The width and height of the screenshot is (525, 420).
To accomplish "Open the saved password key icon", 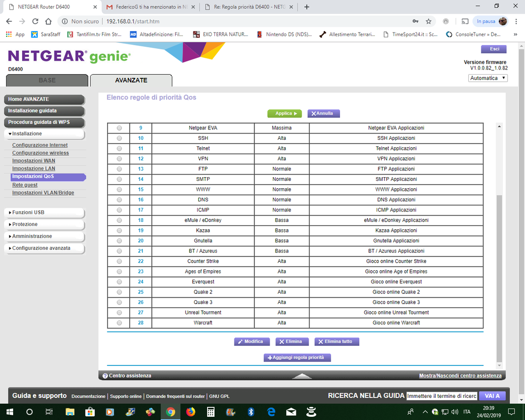I will pyautogui.click(x=416, y=21).
